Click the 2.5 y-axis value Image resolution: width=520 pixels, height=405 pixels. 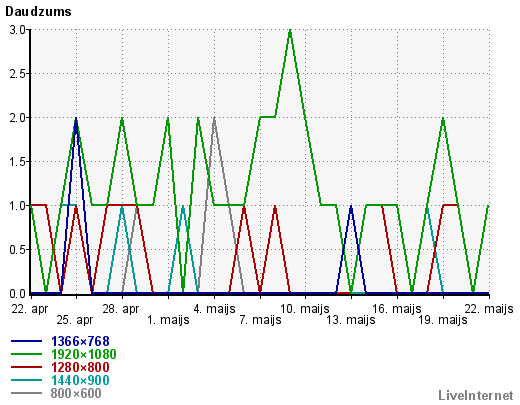pyautogui.click(x=18, y=74)
